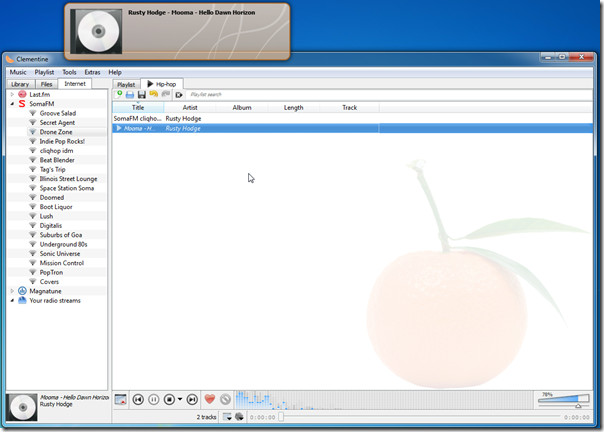Select the Suburbs of Goa station
Image resolution: width=604 pixels, height=432 pixels.
tap(60, 235)
